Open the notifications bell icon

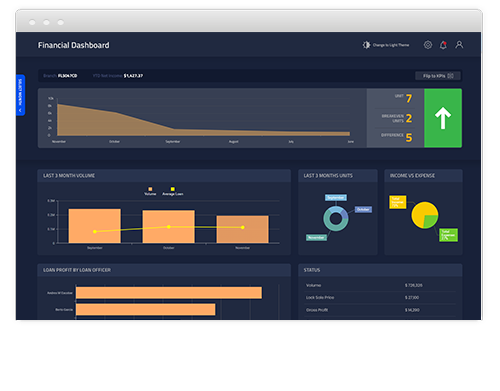pos(443,45)
